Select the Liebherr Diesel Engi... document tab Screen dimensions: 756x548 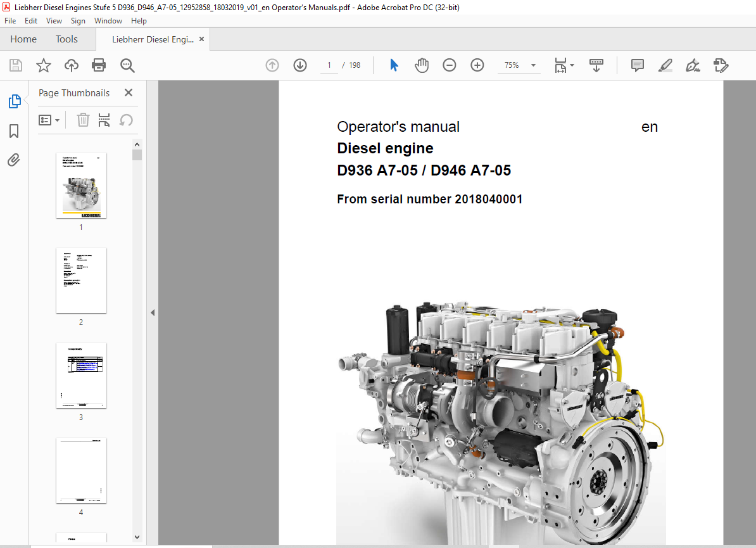pyautogui.click(x=153, y=39)
